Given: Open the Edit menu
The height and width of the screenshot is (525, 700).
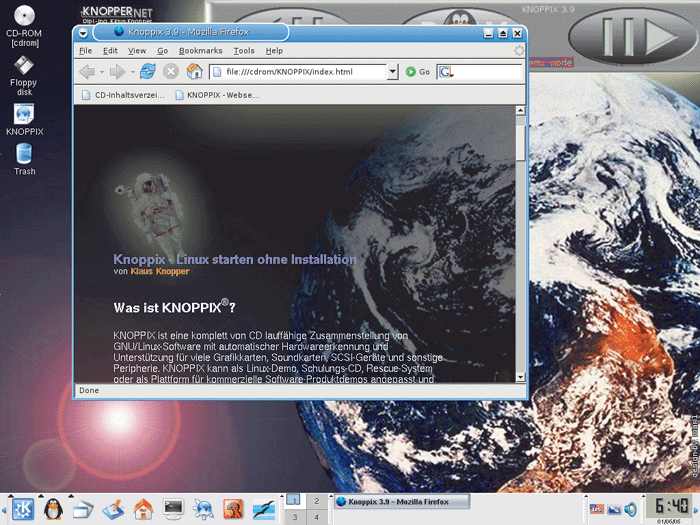Looking at the screenshot, I should tap(110, 51).
